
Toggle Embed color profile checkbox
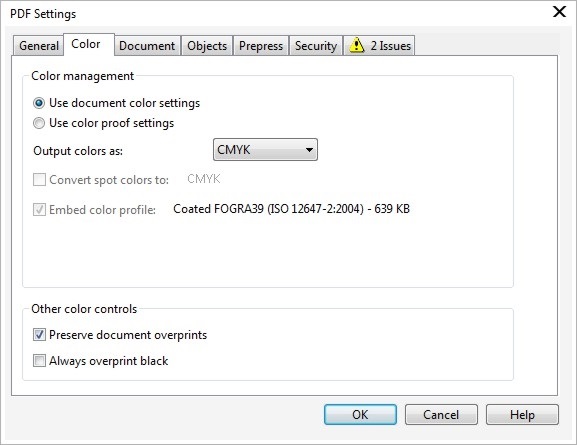coord(39,209)
